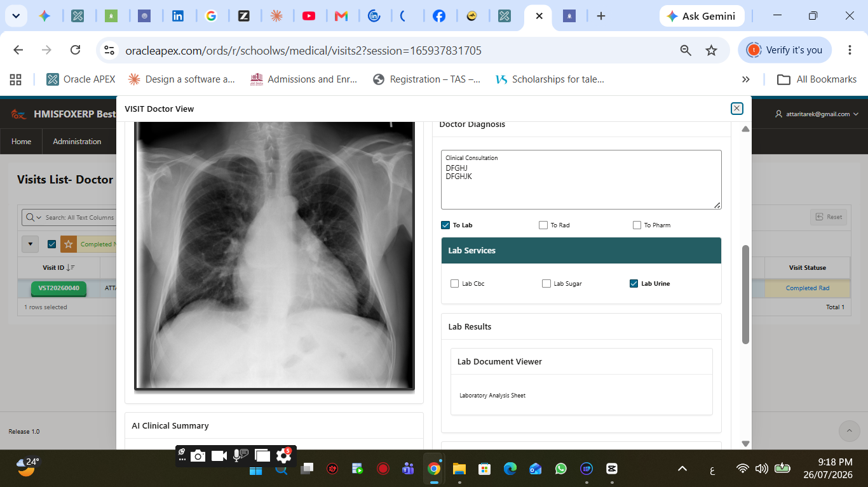Enable the To Pharm checkbox
868x487 pixels.
coord(637,225)
